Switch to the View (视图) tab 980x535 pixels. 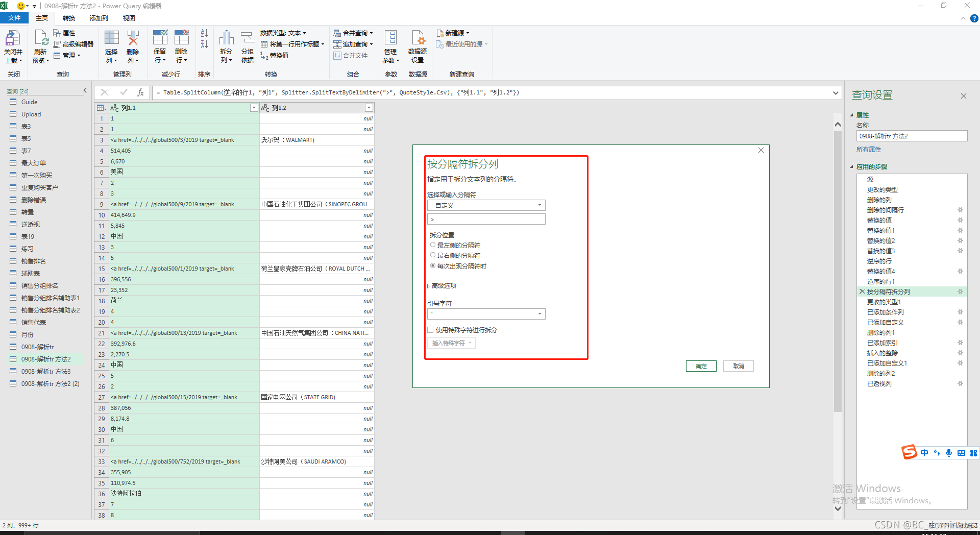pyautogui.click(x=129, y=18)
